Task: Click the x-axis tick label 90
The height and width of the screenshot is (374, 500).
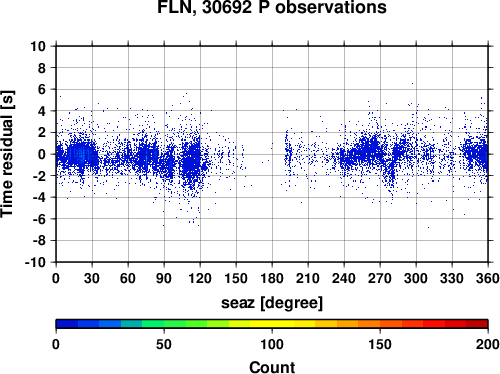Action: [x=164, y=278]
